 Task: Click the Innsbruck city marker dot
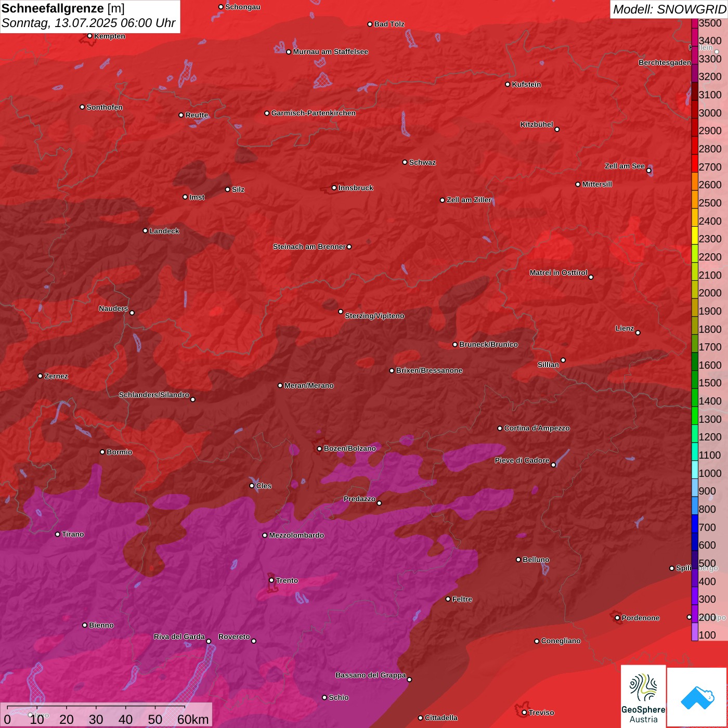[334, 188]
